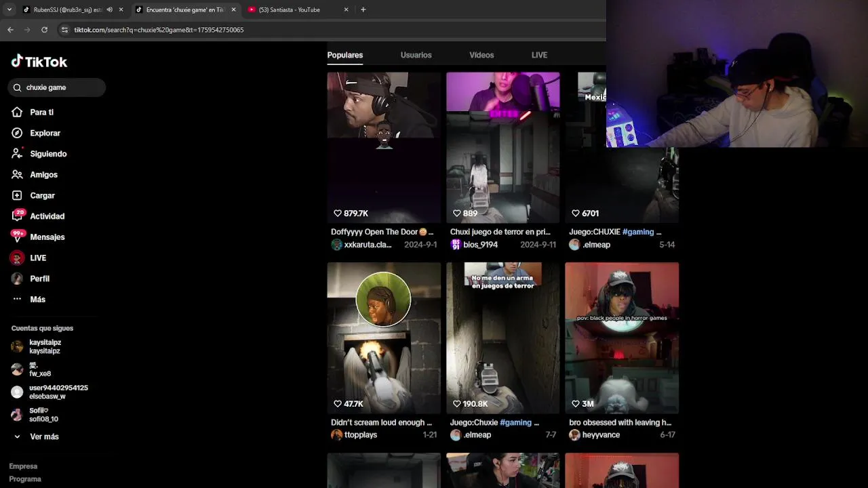Screen dimensions: 868x488
Task: Open a new browser tab with plus
Action: click(363, 9)
